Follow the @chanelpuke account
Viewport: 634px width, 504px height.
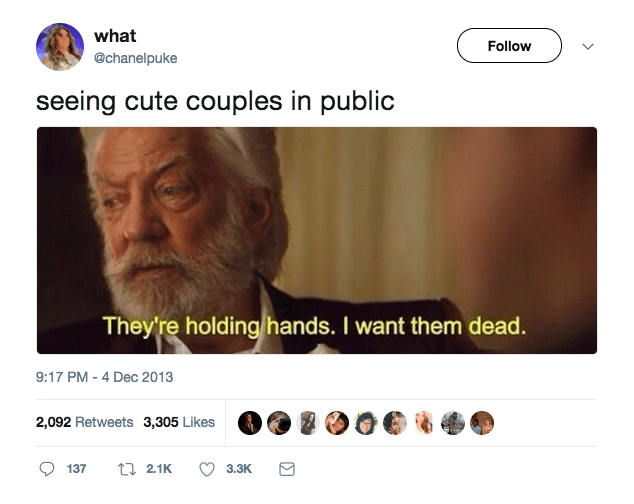509,46
